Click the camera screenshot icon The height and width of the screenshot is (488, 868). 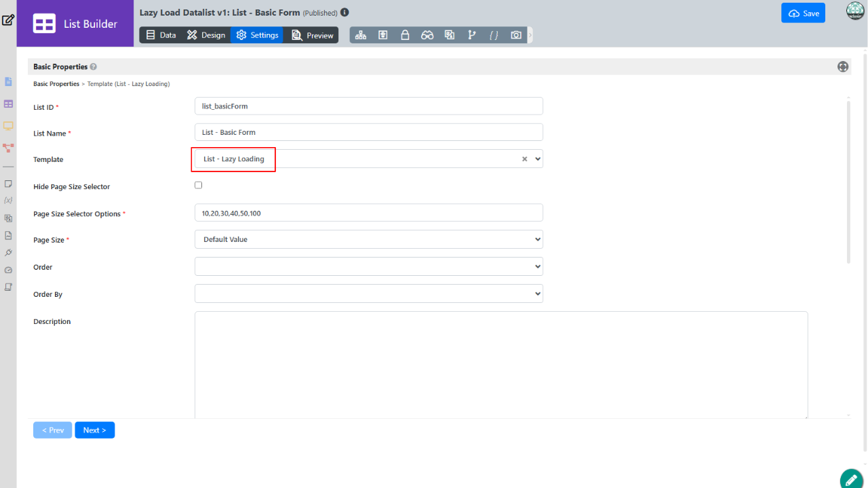click(x=516, y=35)
